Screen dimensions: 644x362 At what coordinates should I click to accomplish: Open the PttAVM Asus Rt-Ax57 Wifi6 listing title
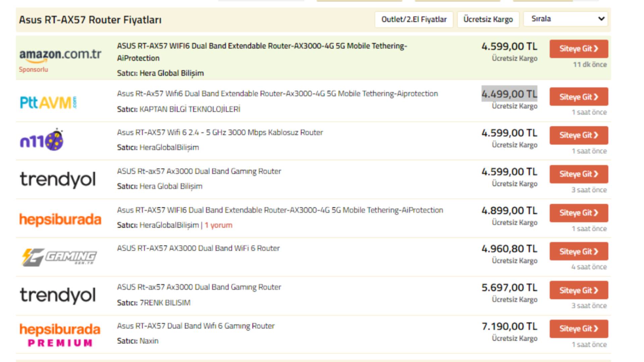(277, 94)
